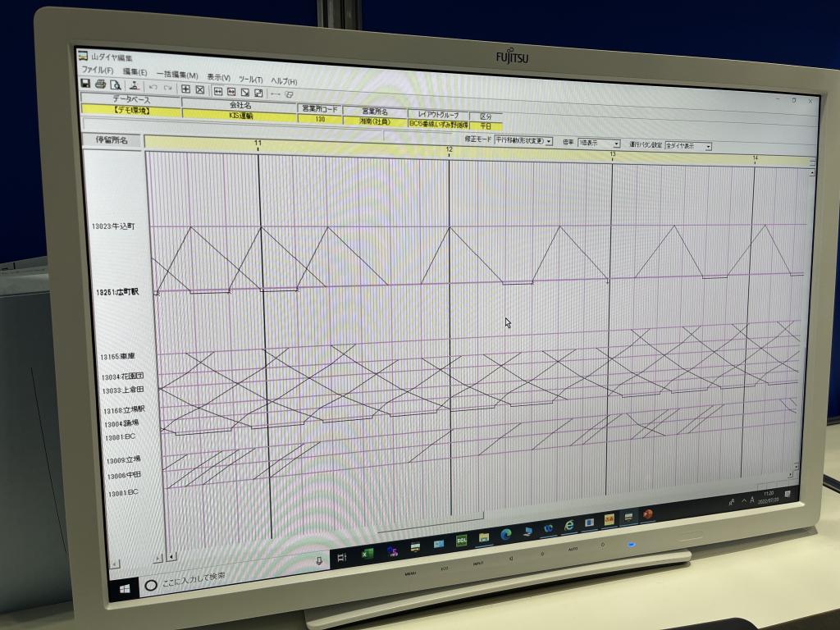Image resolution: width=840 pixels, height=630 pixels.
Task: Click the grid-plus toolbar icon
Action: tap(186, 89)
